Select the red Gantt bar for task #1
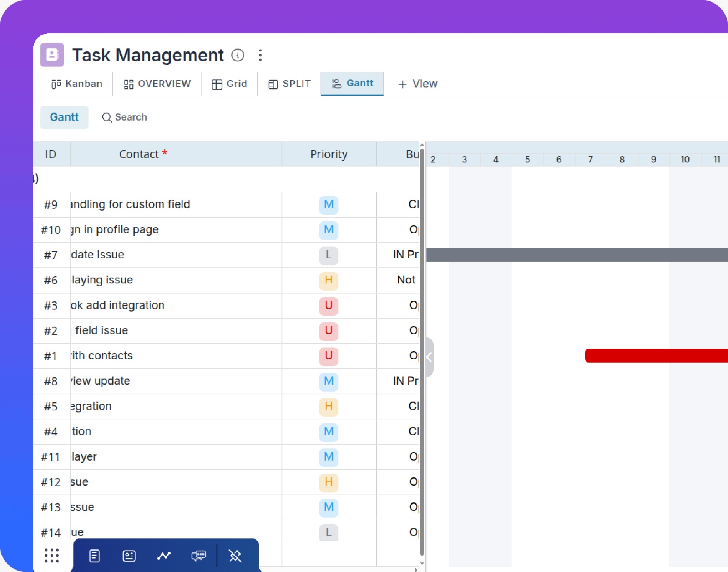728x572 pixels. coord(655,355)
